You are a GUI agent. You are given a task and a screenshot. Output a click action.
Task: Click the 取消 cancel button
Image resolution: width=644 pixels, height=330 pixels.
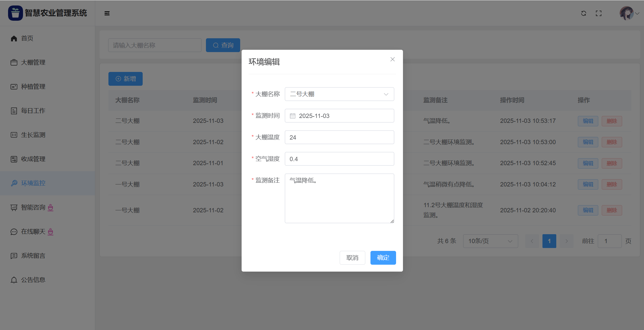pyautogui.click(x=352, y=258)
